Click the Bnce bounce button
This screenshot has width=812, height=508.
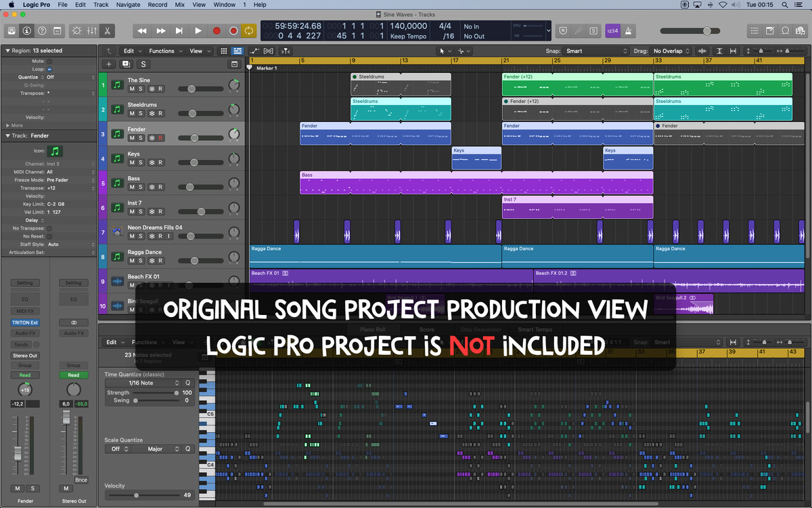pos(81,480)
